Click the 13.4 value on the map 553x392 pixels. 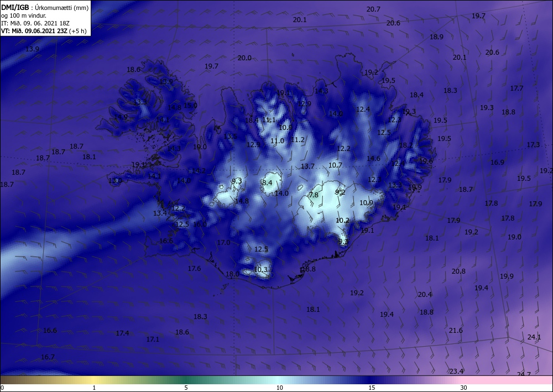click(160, 213)
